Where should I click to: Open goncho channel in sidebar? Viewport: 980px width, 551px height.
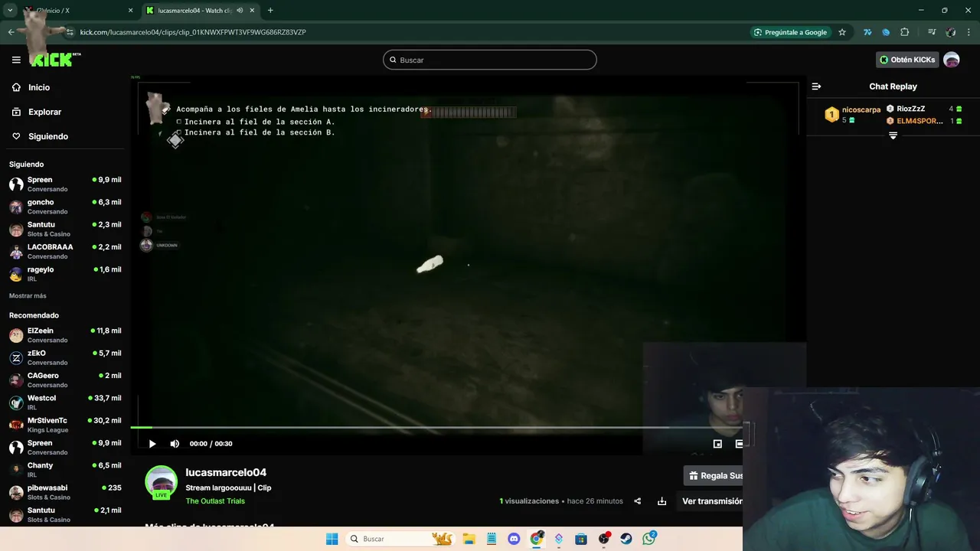pos(65,207)
